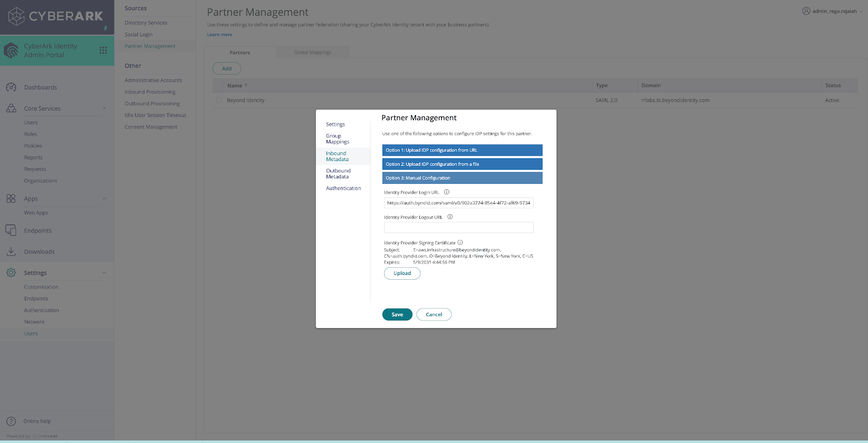Image resolution: width=868 pixels, height=443 pixels.
Task: Open Authentication in the dialog menu
Action: pyautogui.click(x=343, y=188)
